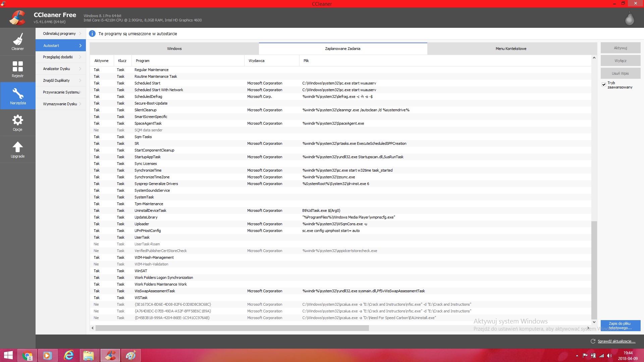Click the horizontal scrollbar thumb
This screenshot has height=362, width=644.
[x=232, y=328]
